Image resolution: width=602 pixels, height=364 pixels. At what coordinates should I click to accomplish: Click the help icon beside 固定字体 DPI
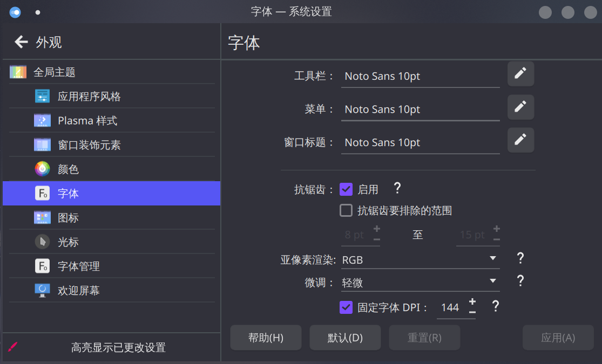tap(495, 307)
